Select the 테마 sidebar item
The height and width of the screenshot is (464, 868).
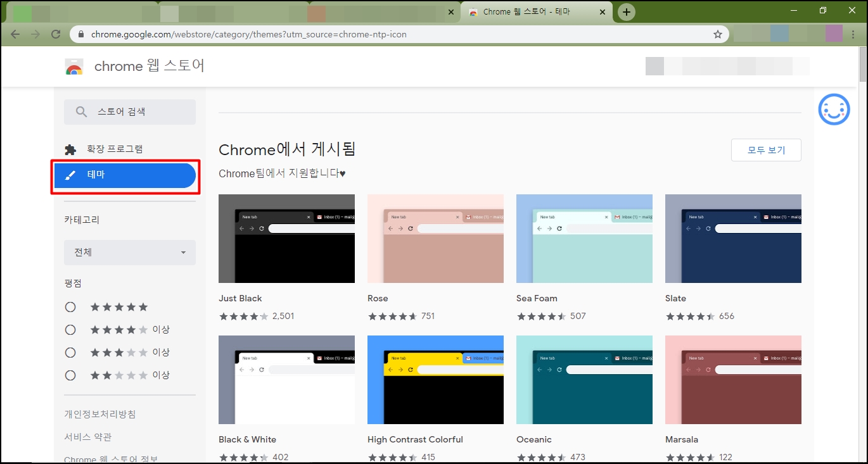(125, 175)
